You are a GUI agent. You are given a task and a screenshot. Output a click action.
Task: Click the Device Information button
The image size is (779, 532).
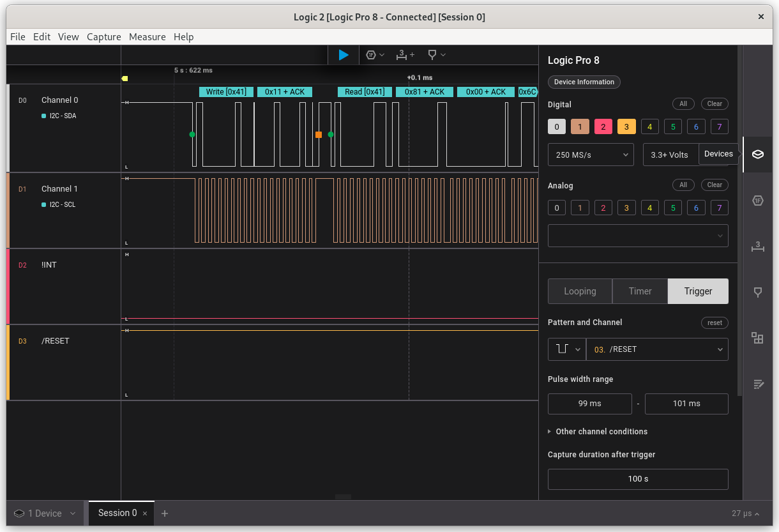tap(584, 82)
